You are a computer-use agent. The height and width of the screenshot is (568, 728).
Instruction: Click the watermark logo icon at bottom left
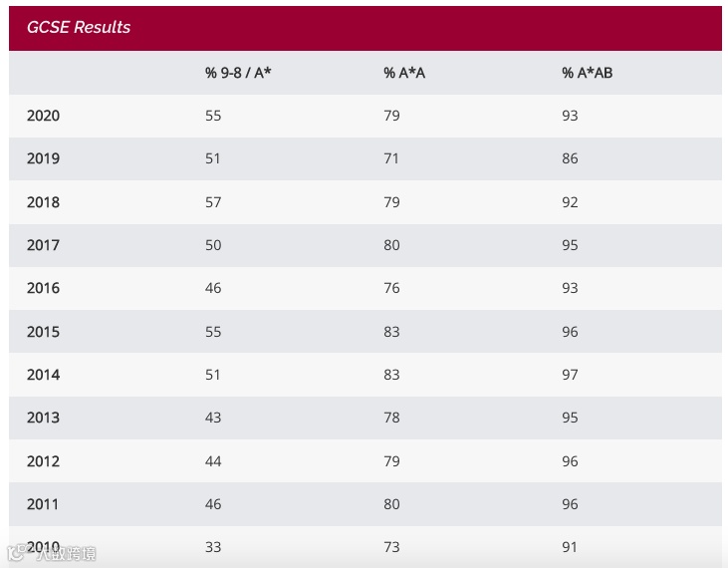[x=16, y=553]
